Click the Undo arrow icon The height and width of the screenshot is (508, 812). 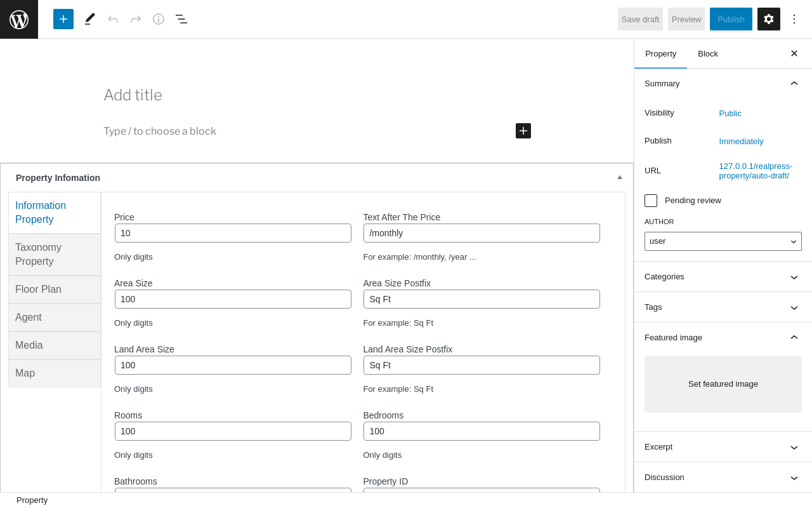tap(113, 19)
